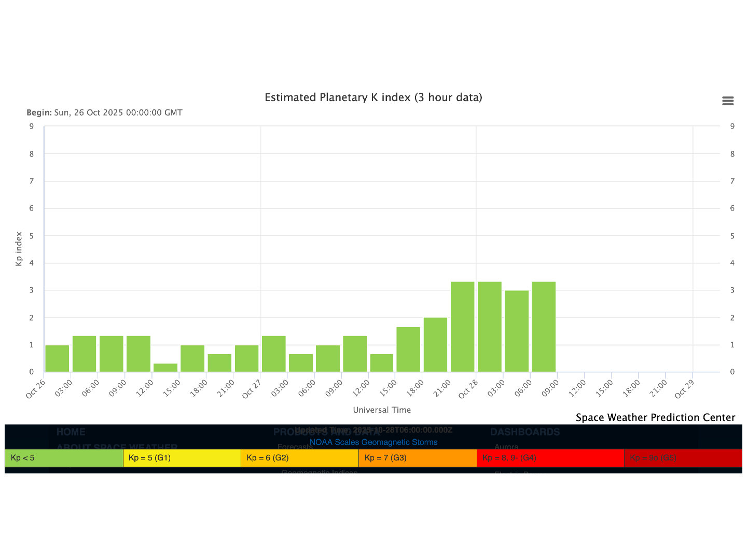Click the Oct 28 03:00 bar at Kp 3
Viewport: 747px width, 560px height.
pyautogui.click(x=517, y=331)
